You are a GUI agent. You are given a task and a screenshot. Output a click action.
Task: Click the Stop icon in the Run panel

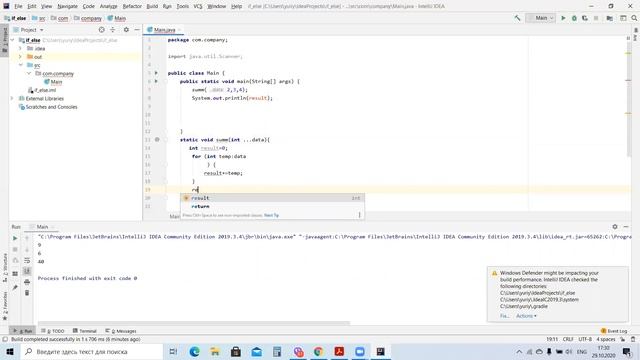(x=15, y=249)
